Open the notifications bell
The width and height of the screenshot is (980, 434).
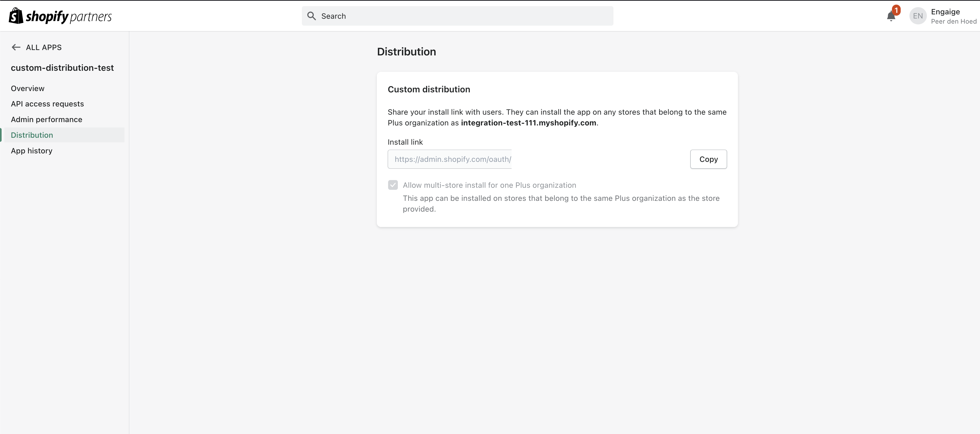[891, 16]
